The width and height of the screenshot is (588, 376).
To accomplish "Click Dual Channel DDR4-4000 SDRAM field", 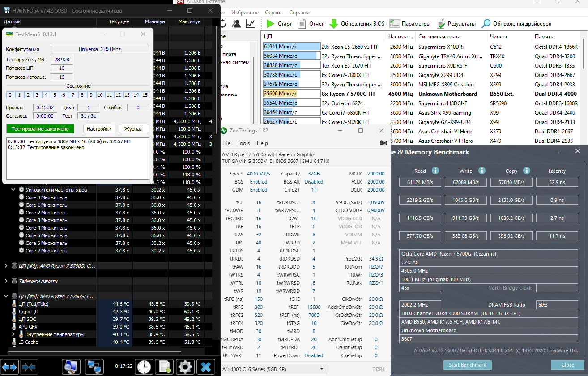I will 490,313.
